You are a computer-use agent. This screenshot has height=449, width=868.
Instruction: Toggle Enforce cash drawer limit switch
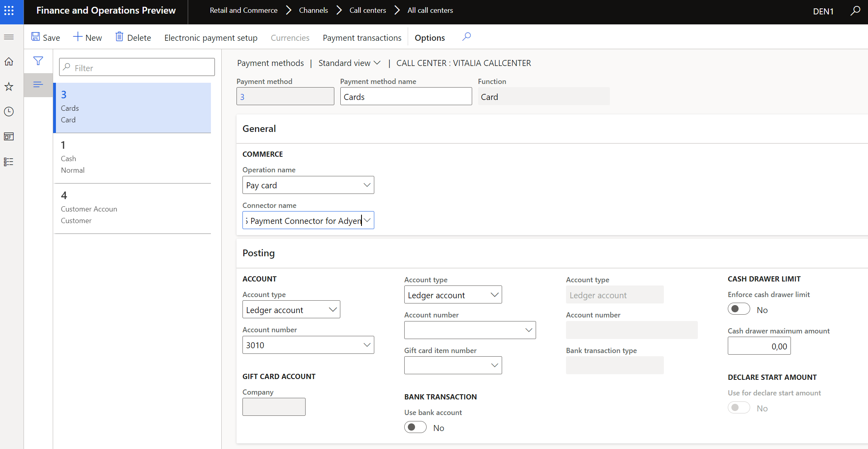[739, 309]
